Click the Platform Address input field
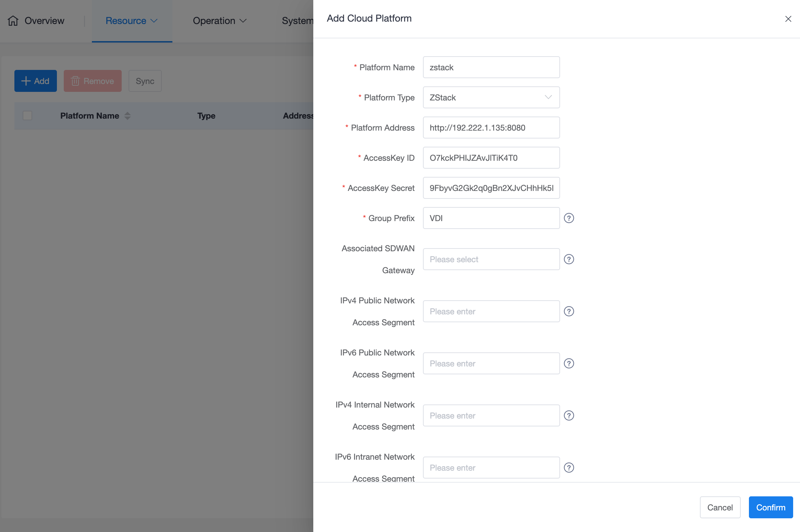Image resolution: width=800 pixels, height=532 pixels. (491, 128)
